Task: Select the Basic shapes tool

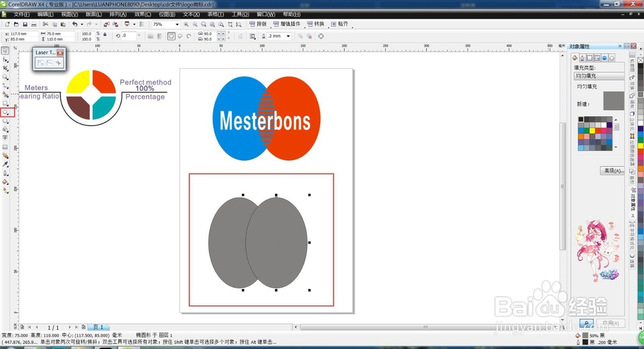Action: point(5,129)
